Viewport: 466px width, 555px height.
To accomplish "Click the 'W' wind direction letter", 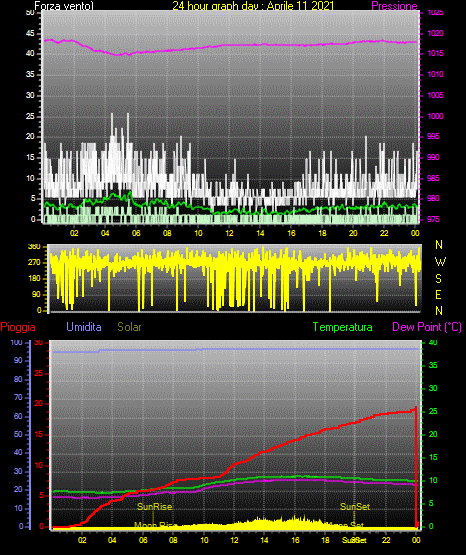I will pos(440,262).
